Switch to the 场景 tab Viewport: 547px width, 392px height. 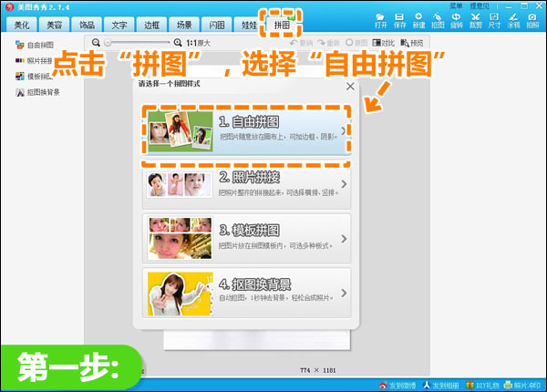[184, 25]
